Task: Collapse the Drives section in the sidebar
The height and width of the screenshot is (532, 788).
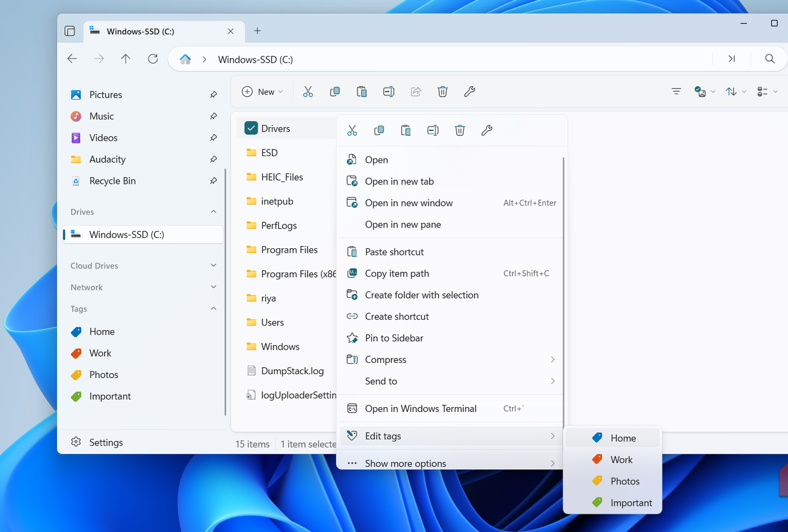Action: pos(214,212)
